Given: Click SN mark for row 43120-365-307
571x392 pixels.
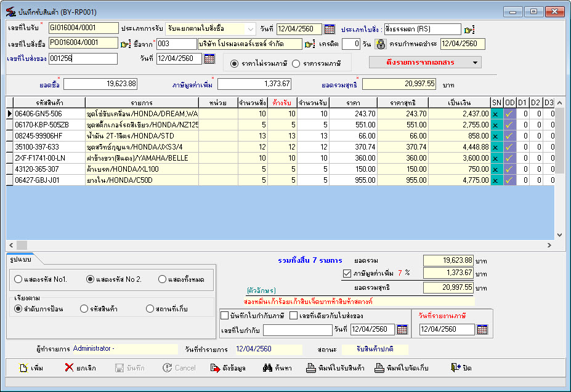Looking at the screenshot, I should (x=496, y=169).
